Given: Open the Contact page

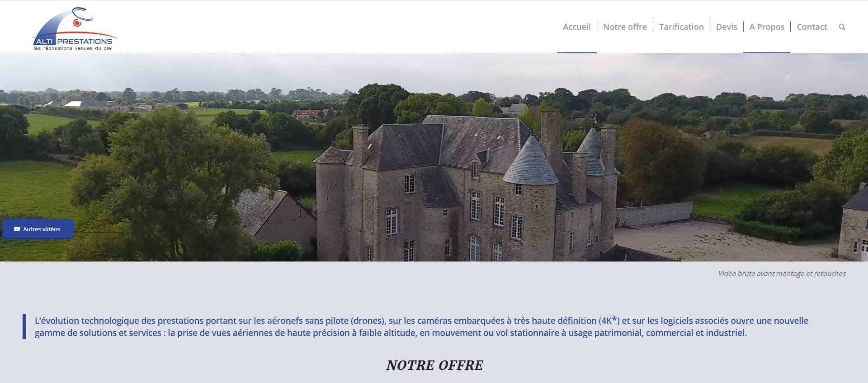Looking at the screenshot, I should [811, 27].
